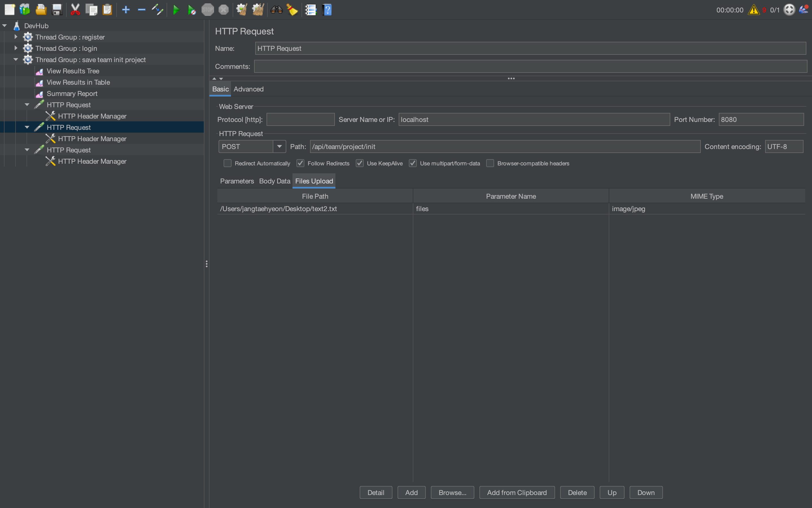Click the scissors Cut icon
Image resolution: width=812 pixels, height=508 pixels.
click(75, 10)
